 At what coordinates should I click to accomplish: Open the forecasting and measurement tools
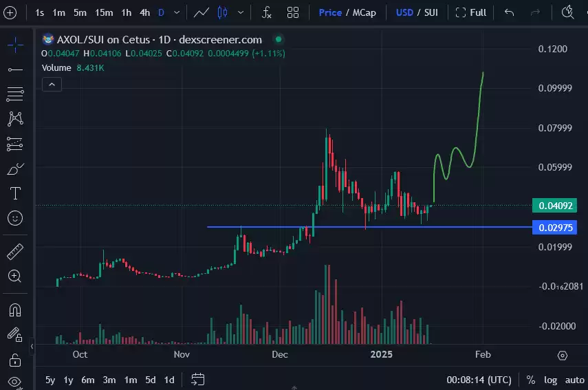click(15, 144)
